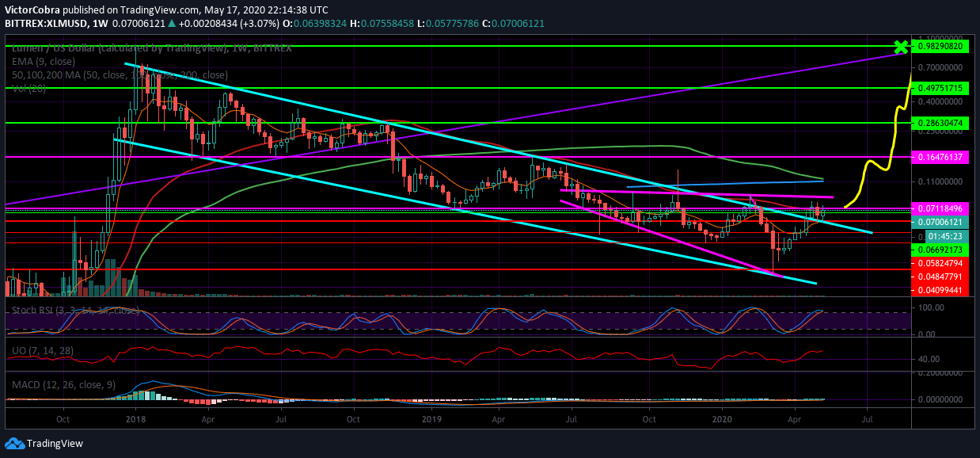Screen dimensions: 980x458
Task: Click the 100.00 Stoch RSI axis value
Action: pyautogui.click(x=932, y=307)
